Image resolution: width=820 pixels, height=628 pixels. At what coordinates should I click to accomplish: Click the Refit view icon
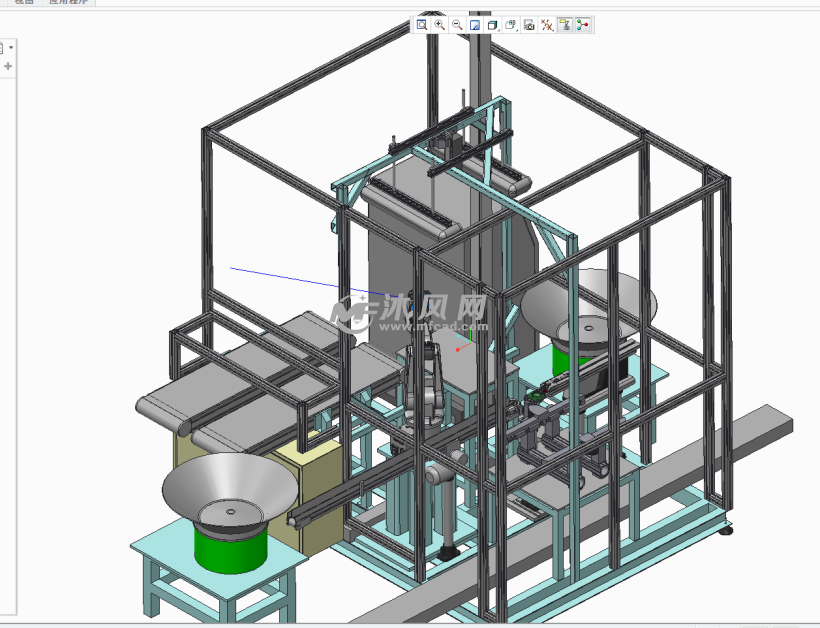click(422, 24)
